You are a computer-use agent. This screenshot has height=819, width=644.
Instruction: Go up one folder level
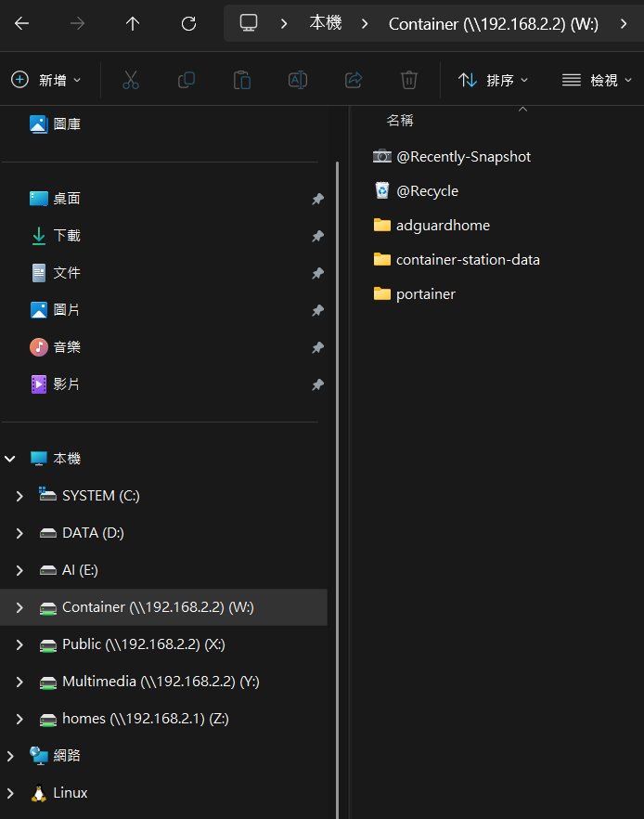coord(133,23)
